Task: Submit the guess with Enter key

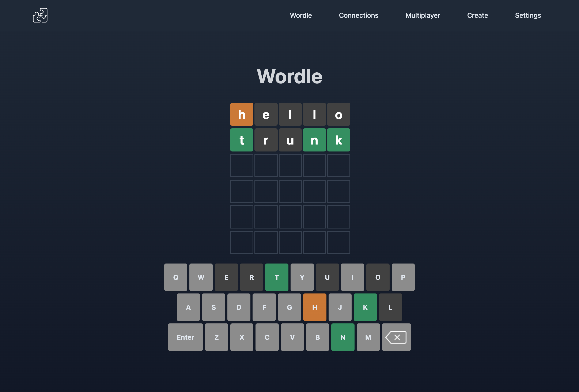Action: pos(185,337)
